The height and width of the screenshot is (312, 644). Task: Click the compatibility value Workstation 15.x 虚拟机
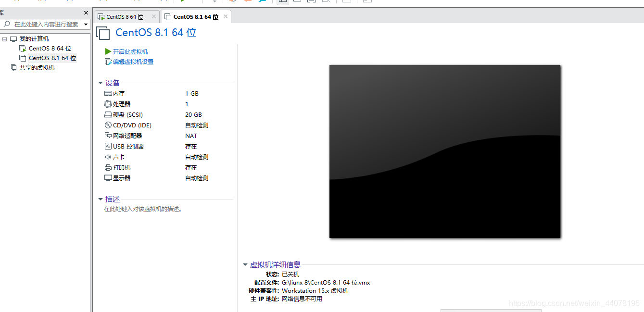point(315,291)
